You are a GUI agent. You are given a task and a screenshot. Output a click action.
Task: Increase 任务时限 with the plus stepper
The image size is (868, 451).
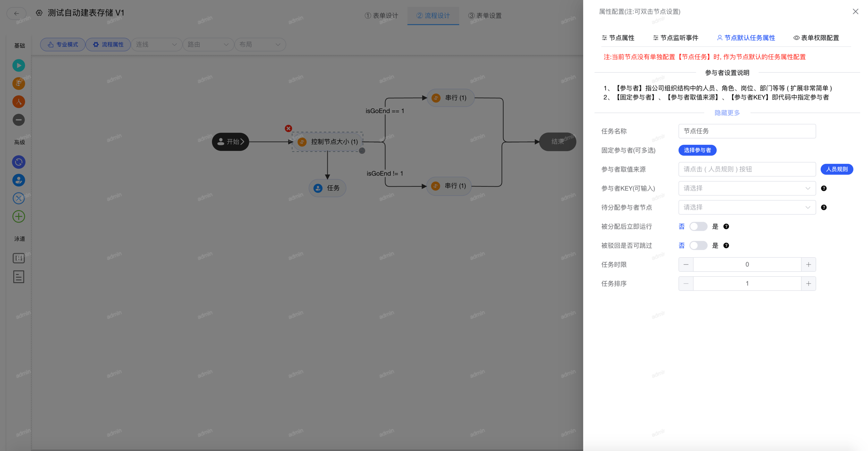click(x=808, y=265)
